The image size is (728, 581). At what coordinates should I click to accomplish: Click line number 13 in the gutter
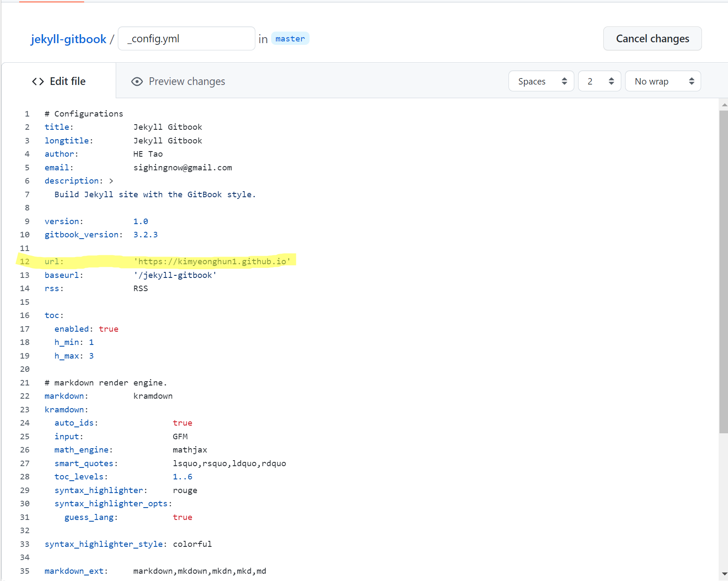pyautogui.click(x=25, y=275)
